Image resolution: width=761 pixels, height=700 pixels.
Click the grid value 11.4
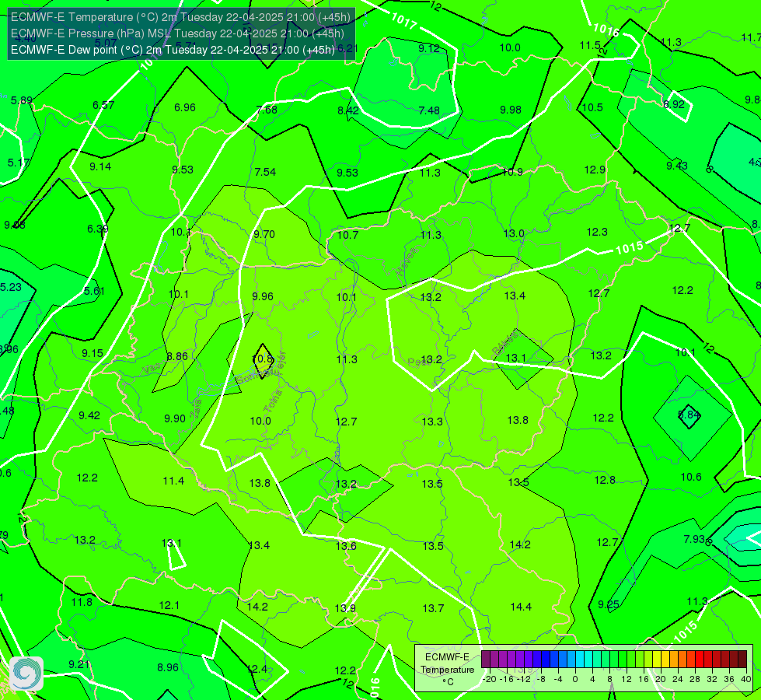(173, 481)
